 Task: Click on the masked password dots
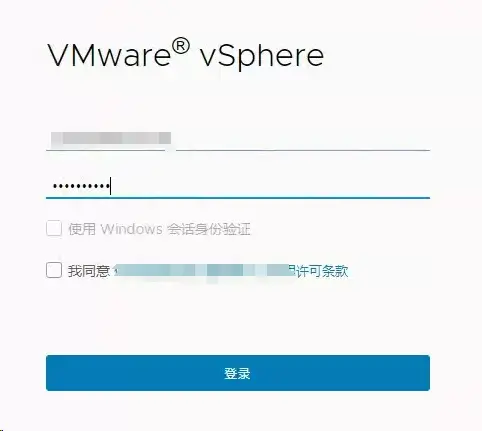coord(81,186)
